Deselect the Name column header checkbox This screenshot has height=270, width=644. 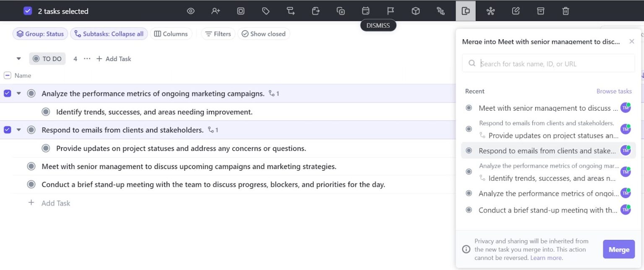coord(7,75)
